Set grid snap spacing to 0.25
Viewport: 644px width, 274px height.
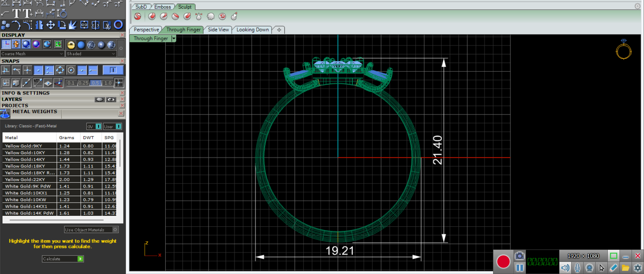pos(83,83)
